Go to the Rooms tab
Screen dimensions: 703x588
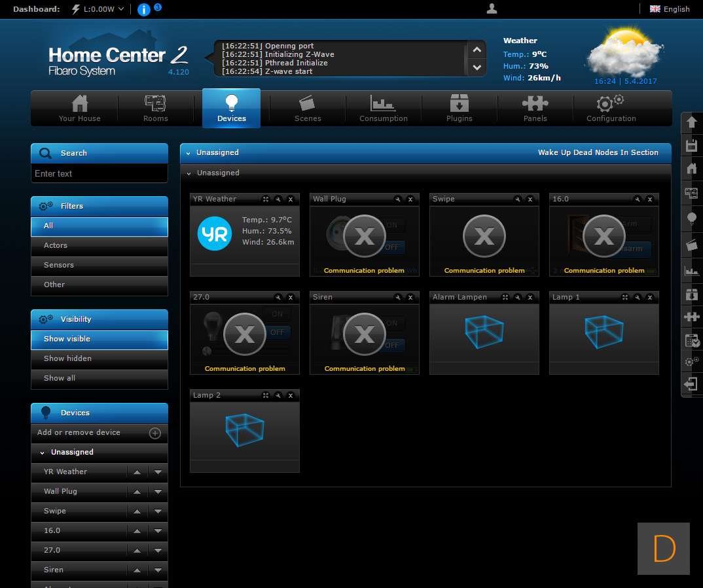pos(155,109)
